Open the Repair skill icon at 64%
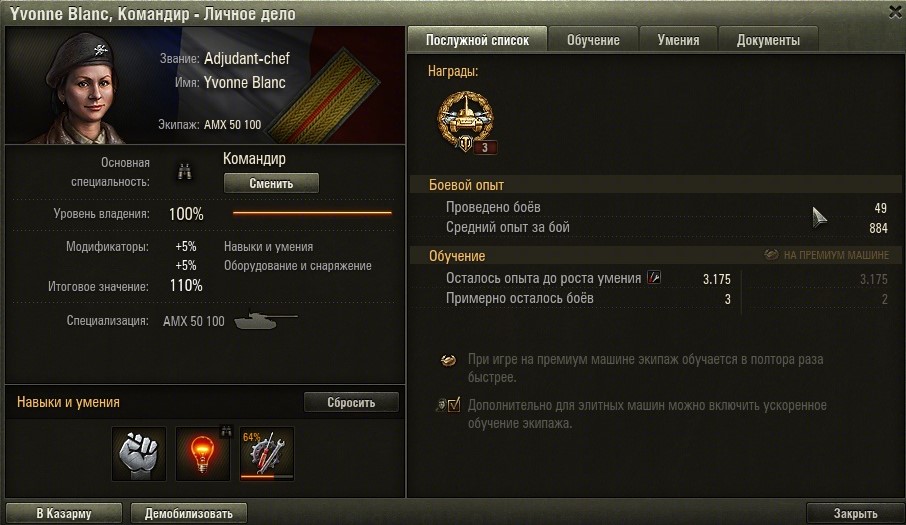 266,454
